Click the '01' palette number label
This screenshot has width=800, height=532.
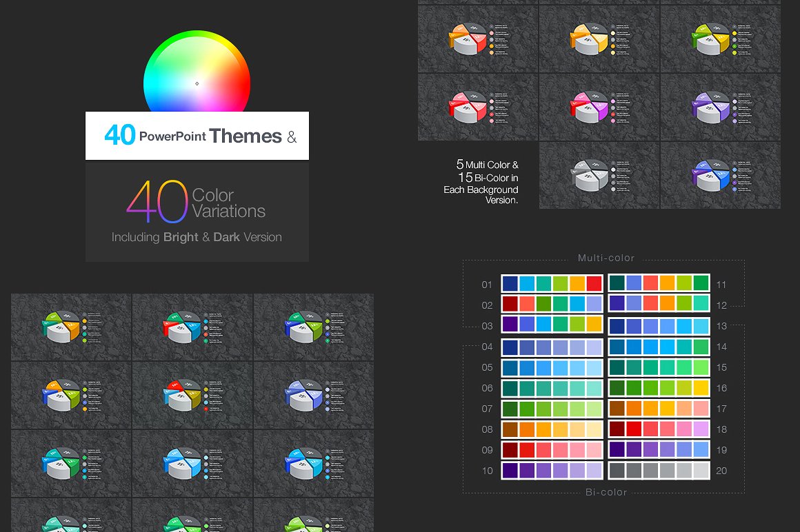point(488,285)
